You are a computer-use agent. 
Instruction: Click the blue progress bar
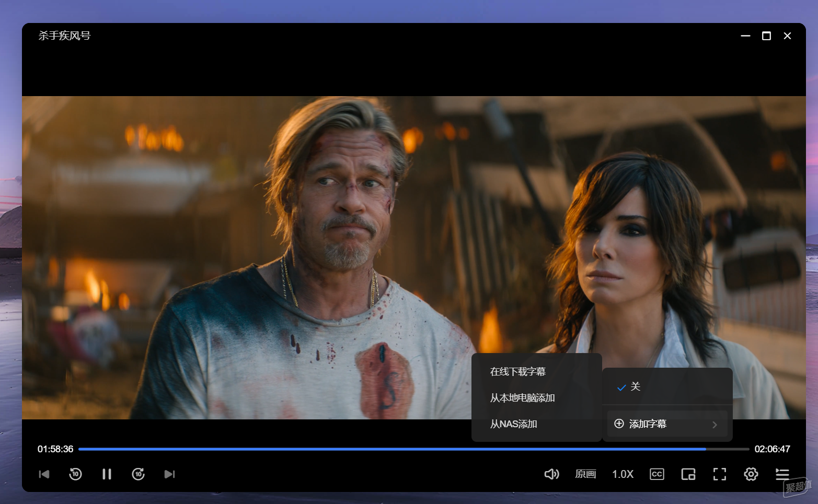click(x=392, y=449)
